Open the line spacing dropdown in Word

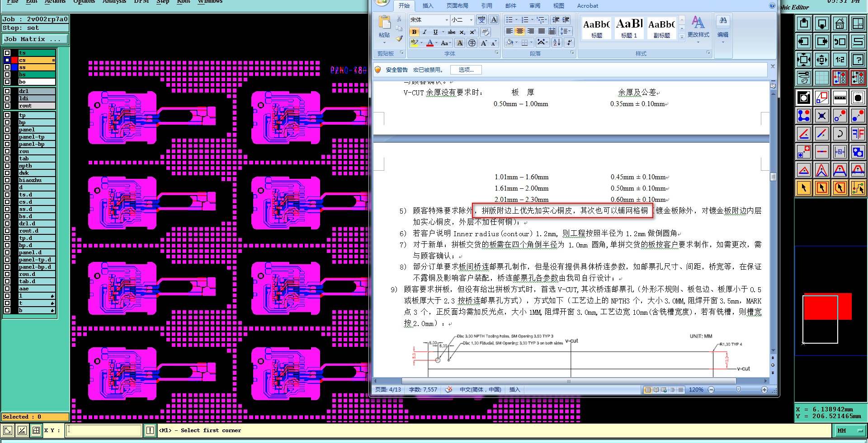(x=566, y=31)
